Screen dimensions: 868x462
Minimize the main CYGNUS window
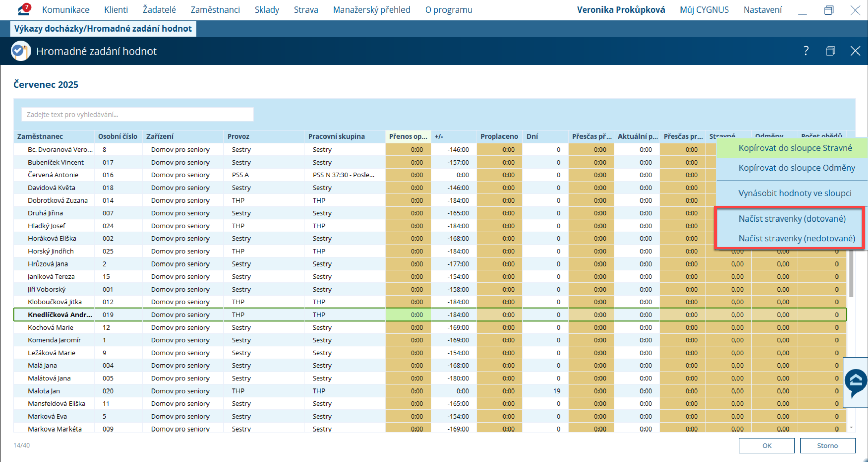click(802, 10)
